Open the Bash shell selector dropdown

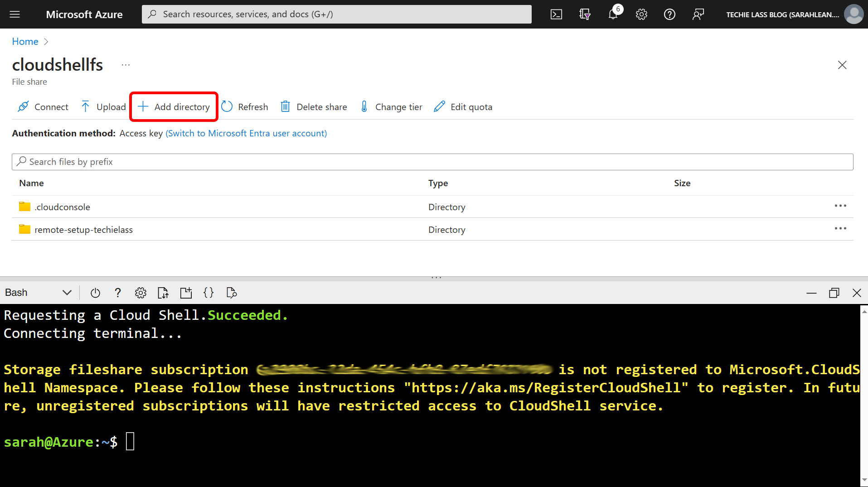[x=66, y=292]
